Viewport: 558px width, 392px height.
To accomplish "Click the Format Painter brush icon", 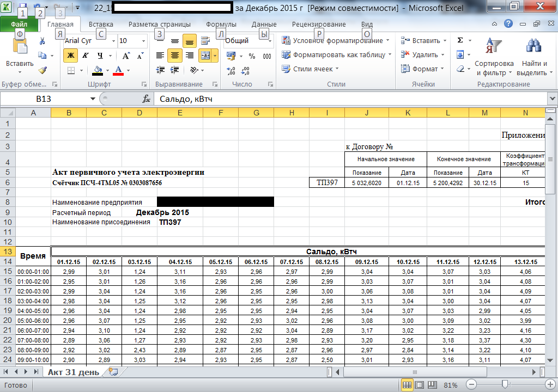I will pos(43,70).
